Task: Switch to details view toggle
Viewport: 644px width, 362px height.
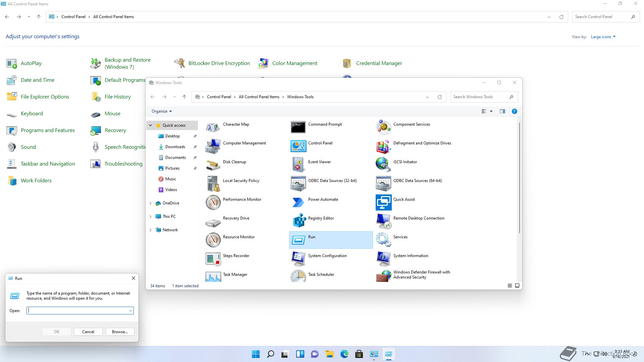Action: pyautogui.click(x=509, y=286)
